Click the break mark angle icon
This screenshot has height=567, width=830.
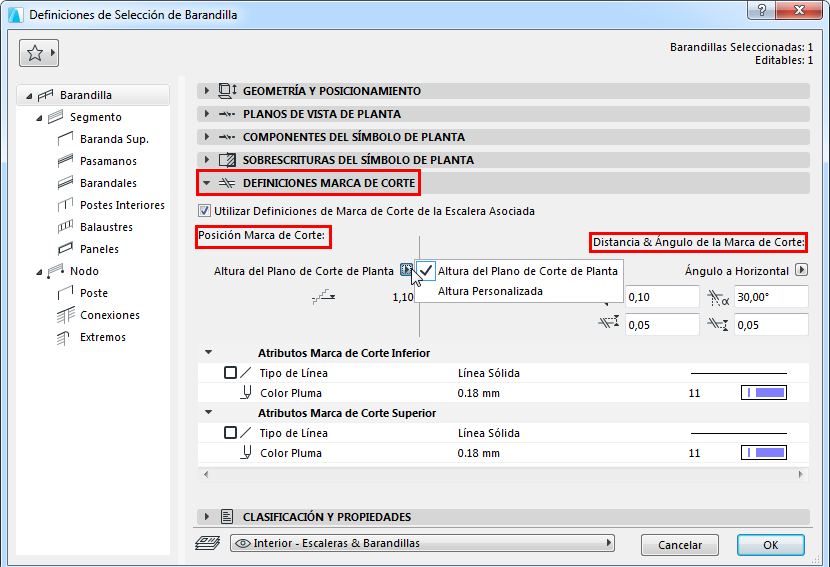click(x=718, y=298)
